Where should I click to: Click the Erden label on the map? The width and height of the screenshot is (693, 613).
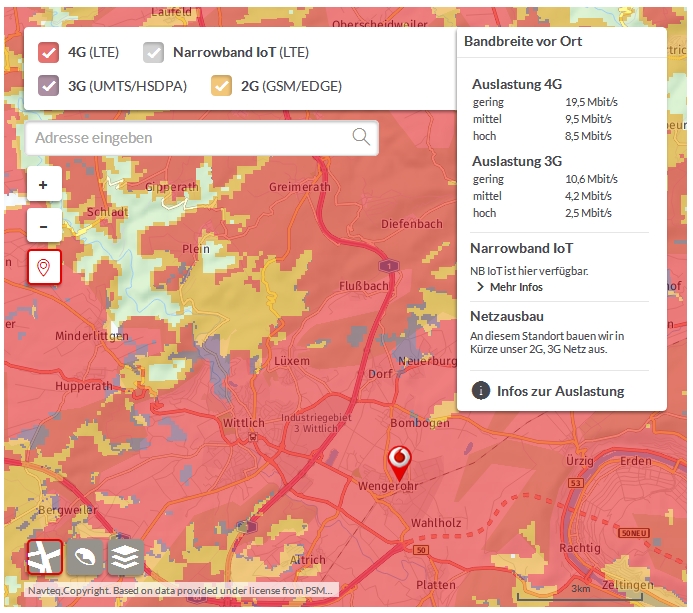(x=636, y=461)
